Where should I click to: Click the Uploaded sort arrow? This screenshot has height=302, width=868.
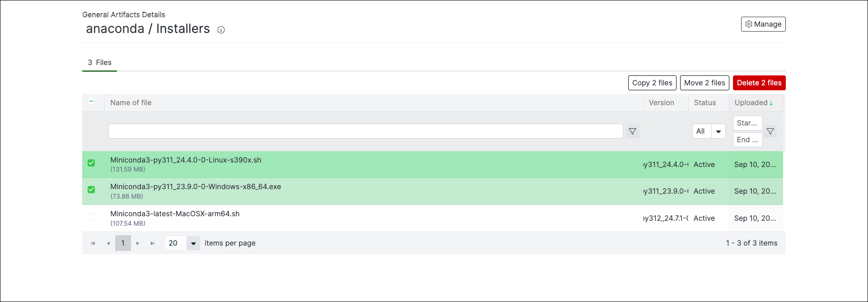[x=771, y=103]
